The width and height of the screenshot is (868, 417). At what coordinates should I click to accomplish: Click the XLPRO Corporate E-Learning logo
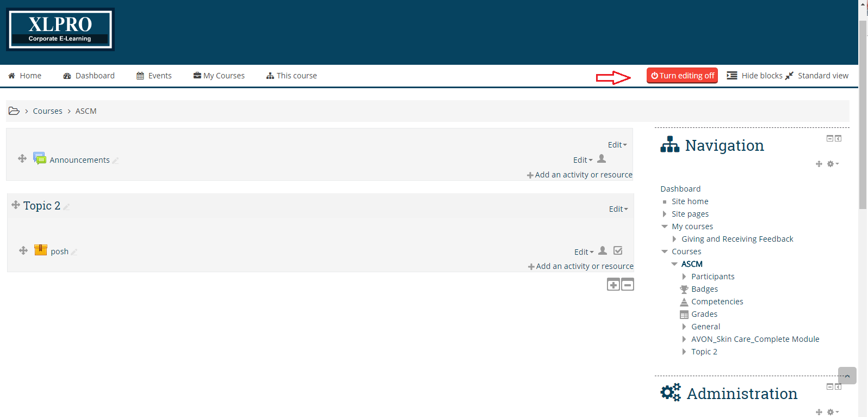60,30
